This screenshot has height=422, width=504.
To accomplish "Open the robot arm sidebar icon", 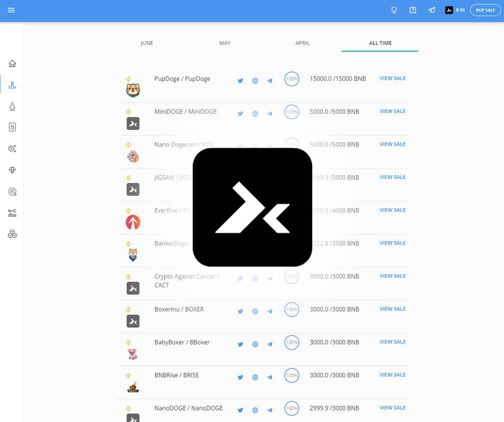I will point(12,213).
